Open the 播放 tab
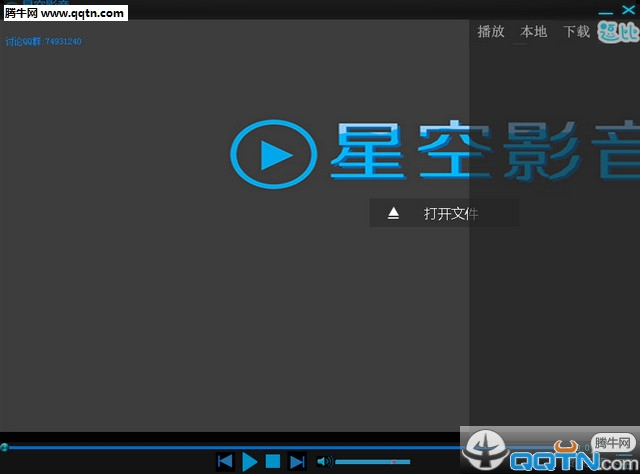 pyautogui.click(x=491, y=31)
